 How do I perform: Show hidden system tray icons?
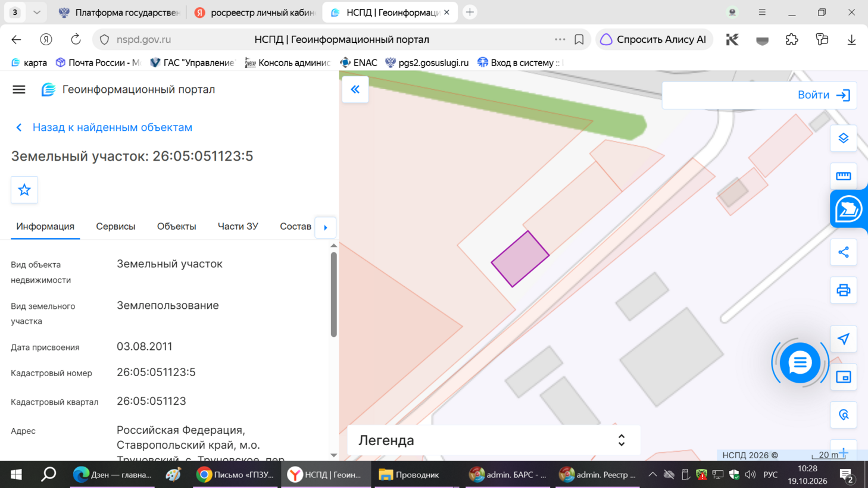652,475
